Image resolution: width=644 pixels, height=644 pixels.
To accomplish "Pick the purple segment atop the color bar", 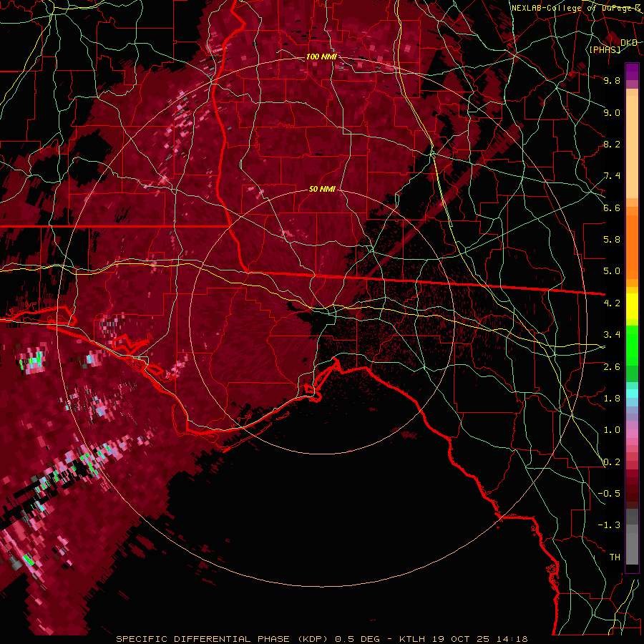I will click(x=632, y=72).
